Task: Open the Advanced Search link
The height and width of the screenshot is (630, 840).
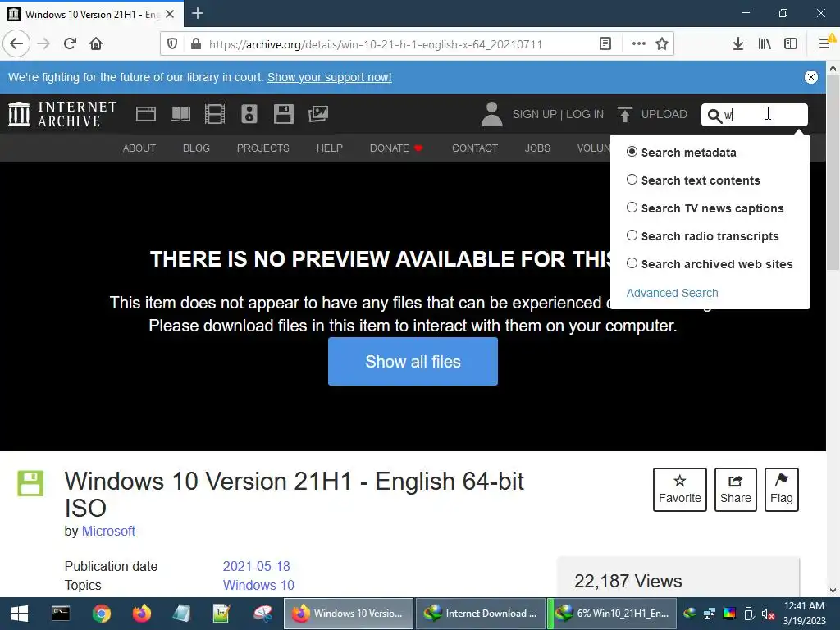Action: click(673, 293)
